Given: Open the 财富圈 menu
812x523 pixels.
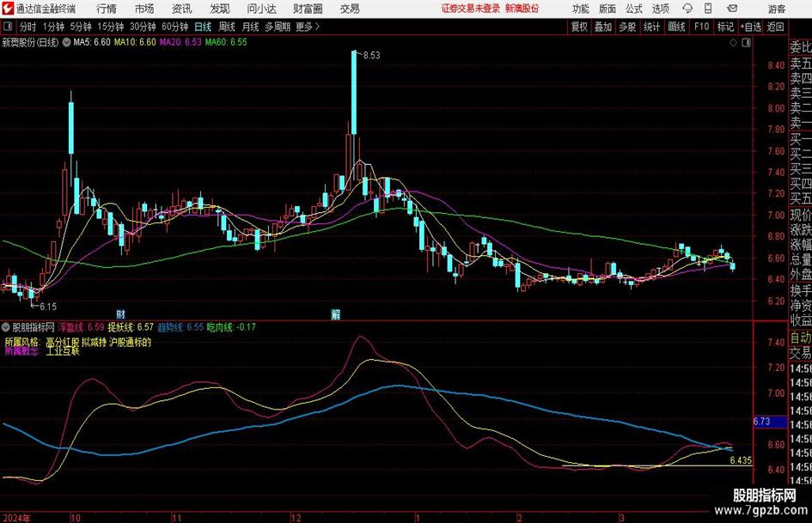Looking at the screenshot, I should 308,9.
